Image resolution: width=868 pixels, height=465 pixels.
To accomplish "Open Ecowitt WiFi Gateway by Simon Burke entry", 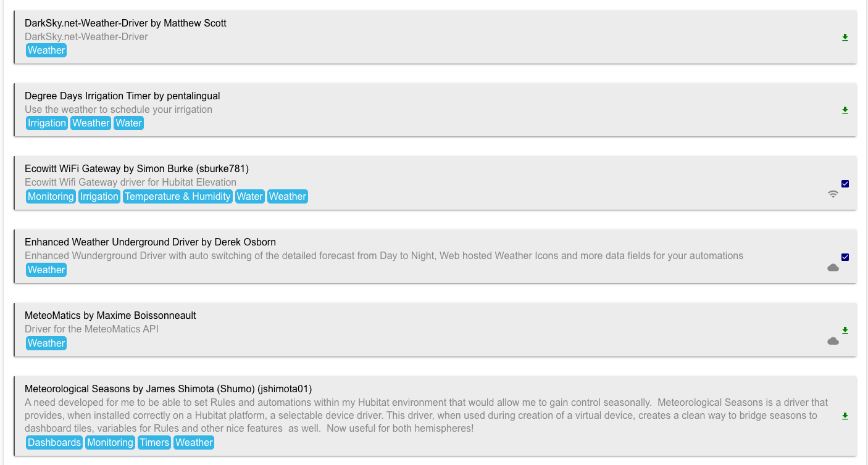I will [136, 169].
